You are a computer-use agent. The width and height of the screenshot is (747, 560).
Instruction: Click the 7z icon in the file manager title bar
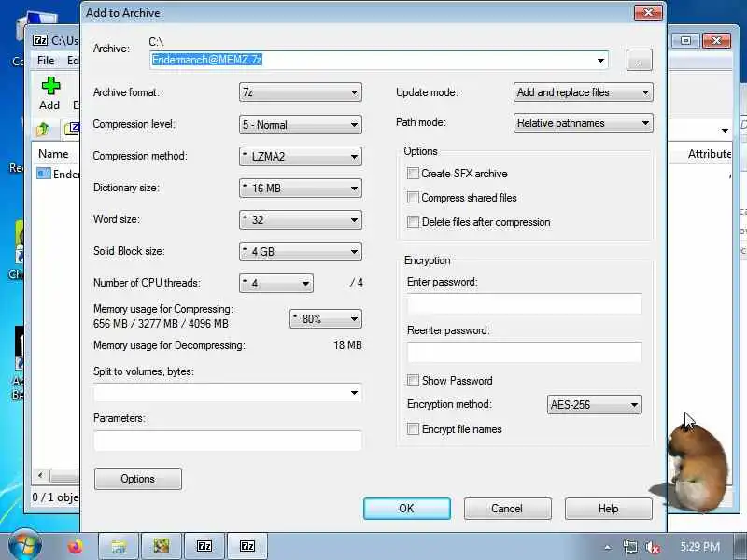click(x=40, y=40)
